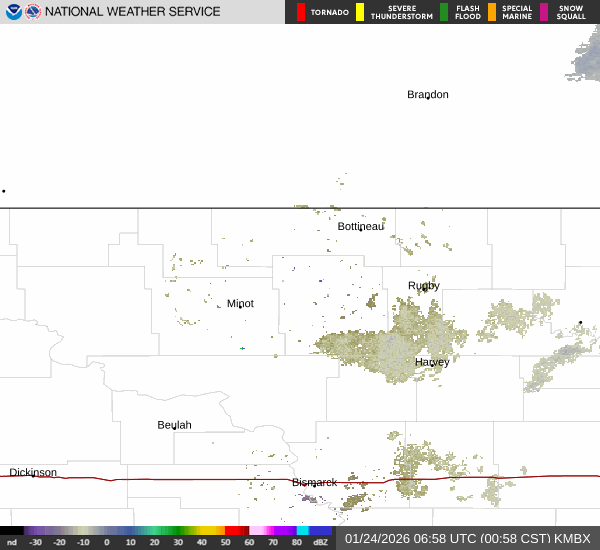Select the orange Special Marine swatch
Screen dimensions: 600x550
[x=491, y=12]
